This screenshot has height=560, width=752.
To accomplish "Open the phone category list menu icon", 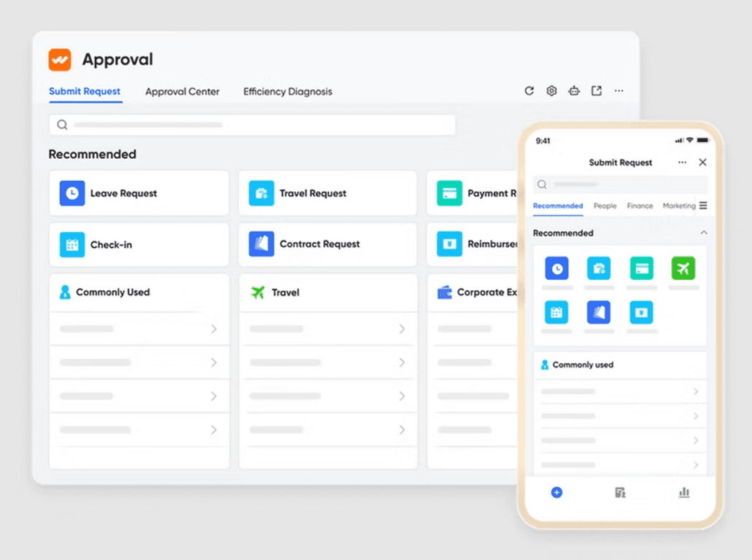I will click(x=703, y=206).
